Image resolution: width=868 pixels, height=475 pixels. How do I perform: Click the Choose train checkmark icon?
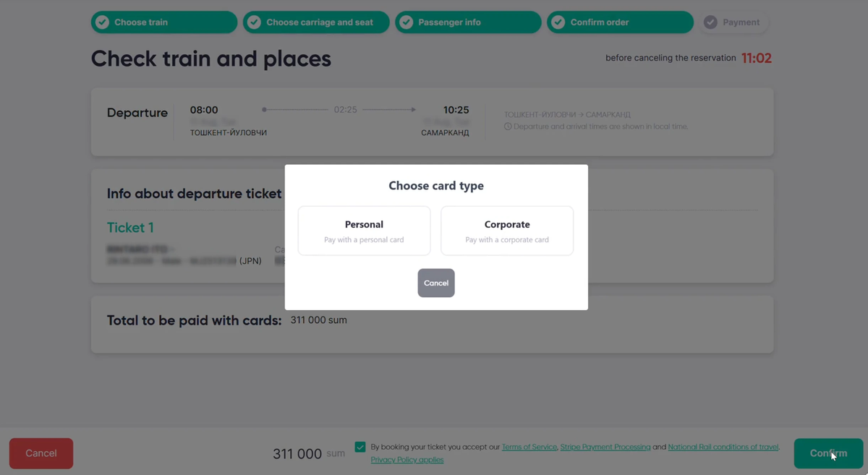[x=103, y=22]
